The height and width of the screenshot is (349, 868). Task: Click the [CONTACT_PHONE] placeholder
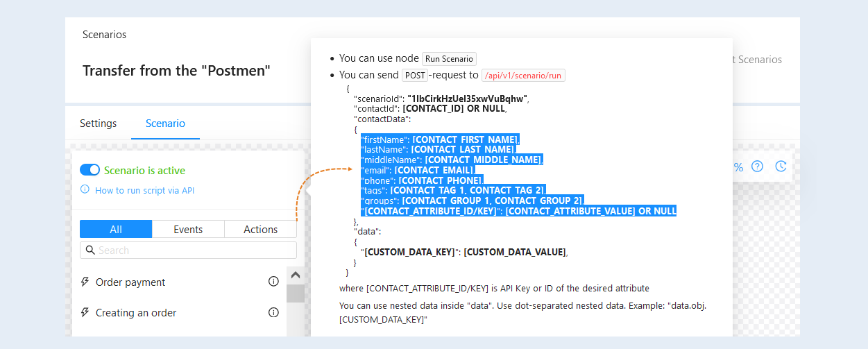(440, 180)
